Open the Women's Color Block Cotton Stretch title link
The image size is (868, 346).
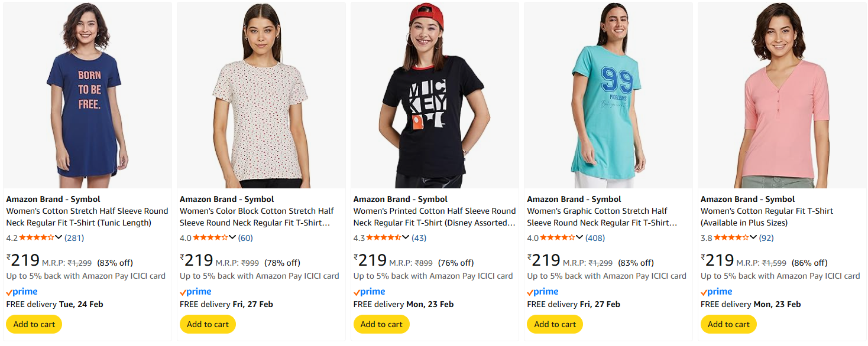coord(257,217)
